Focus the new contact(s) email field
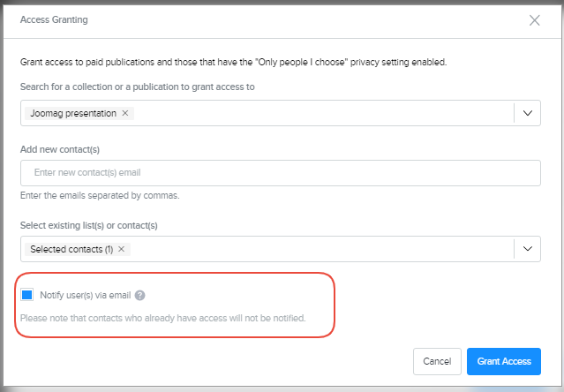Image resolution: width=564 pixels, height=392 pixels. 281,172
